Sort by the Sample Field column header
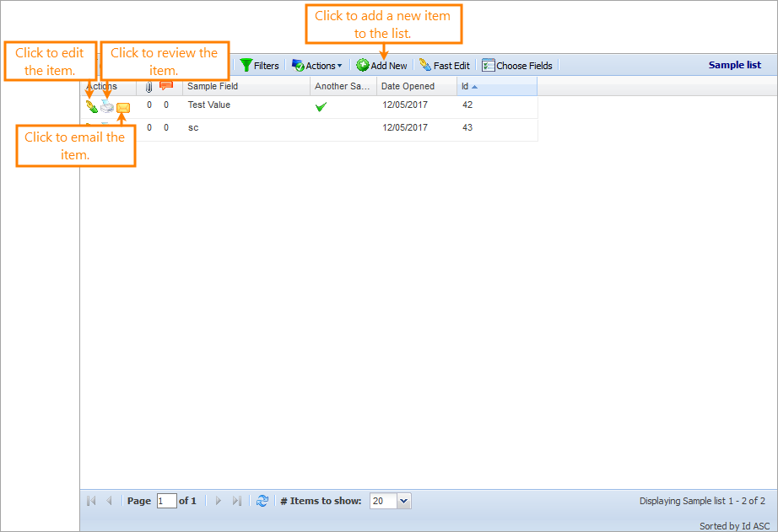 (246, 86)
